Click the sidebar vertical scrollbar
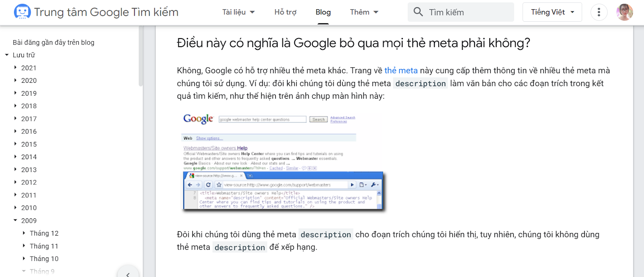 click(140, 56)
